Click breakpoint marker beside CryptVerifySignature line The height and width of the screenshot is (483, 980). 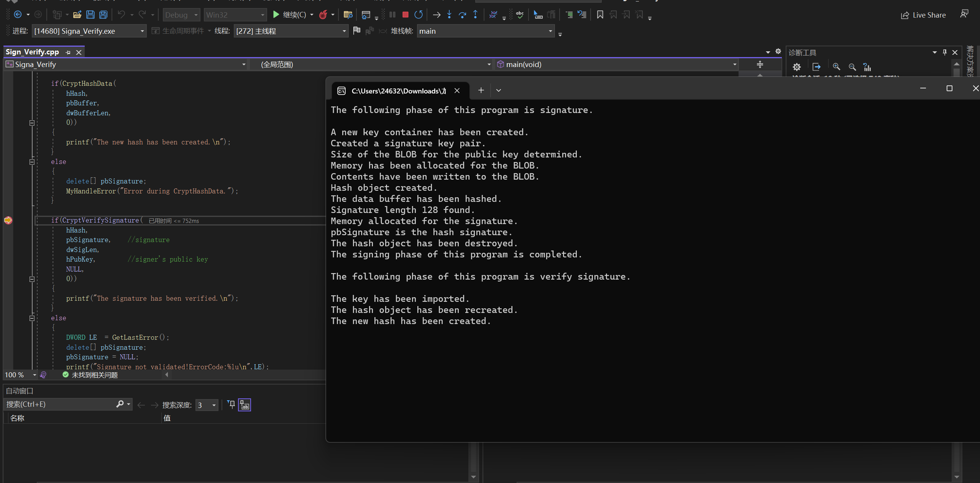8,220
